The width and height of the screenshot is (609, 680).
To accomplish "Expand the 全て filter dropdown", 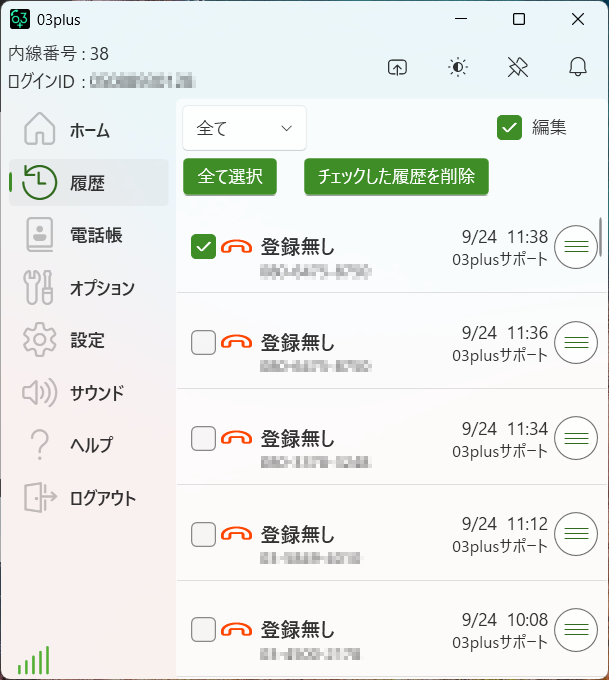I will pyautogui.click(x=244, y=128).
